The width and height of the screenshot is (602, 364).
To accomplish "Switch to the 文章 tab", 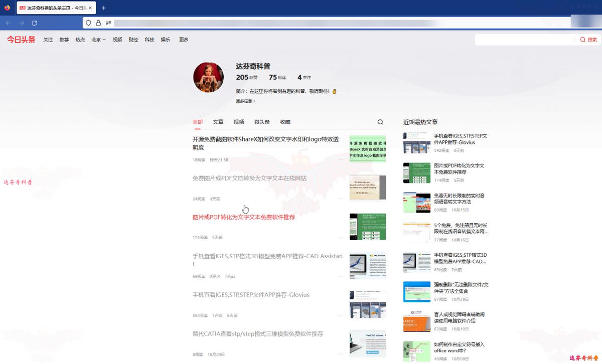I will pyautogui.click(x=218, y=121).
